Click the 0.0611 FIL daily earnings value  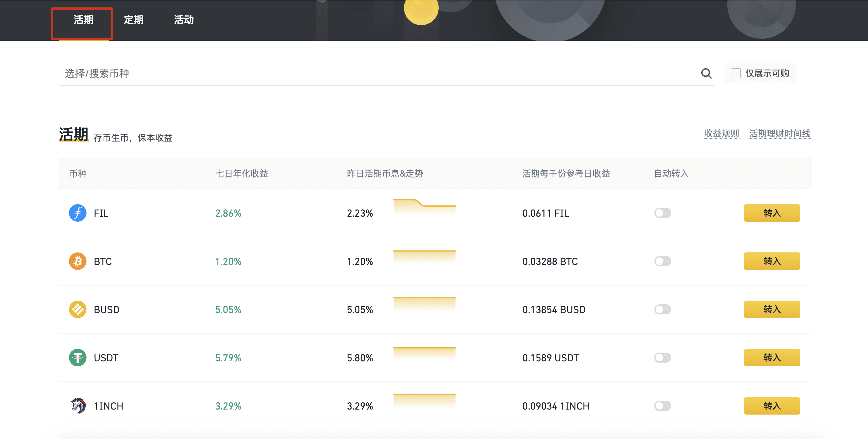click(x=546, y=214)
